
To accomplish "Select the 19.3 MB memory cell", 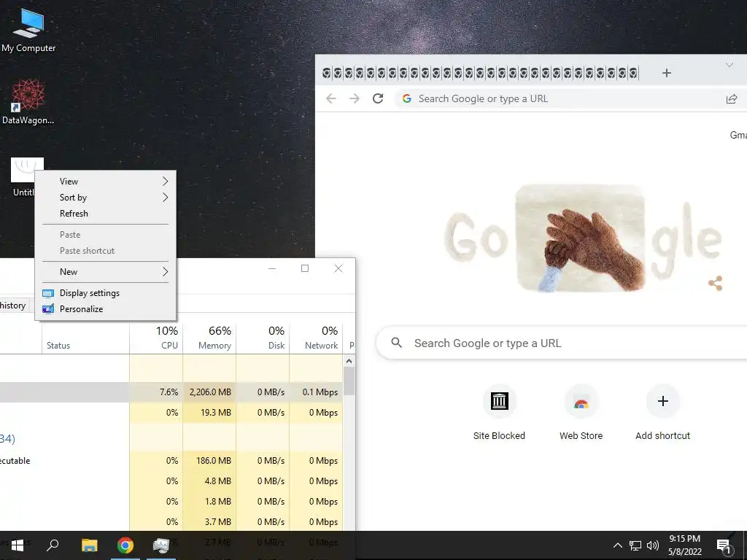I will click(209, 413).
